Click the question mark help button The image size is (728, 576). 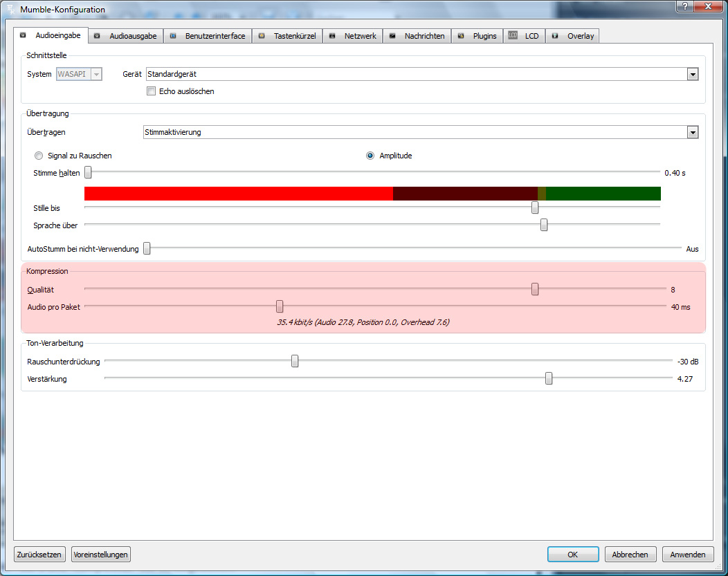pyautogui.click(x=684, y=6)
